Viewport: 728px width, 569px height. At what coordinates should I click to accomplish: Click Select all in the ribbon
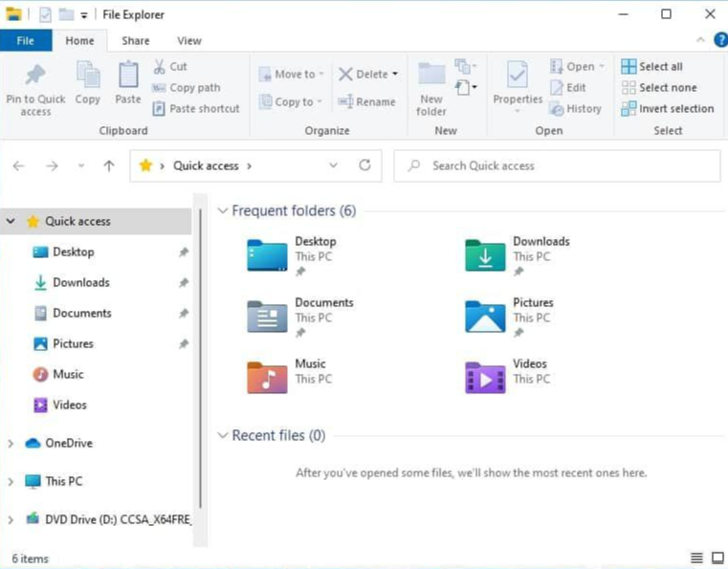coord(660,67)
